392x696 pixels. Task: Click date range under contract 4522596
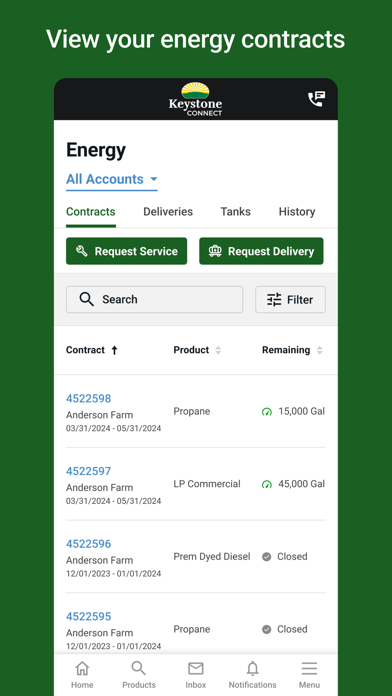click(x=114, y=573)
